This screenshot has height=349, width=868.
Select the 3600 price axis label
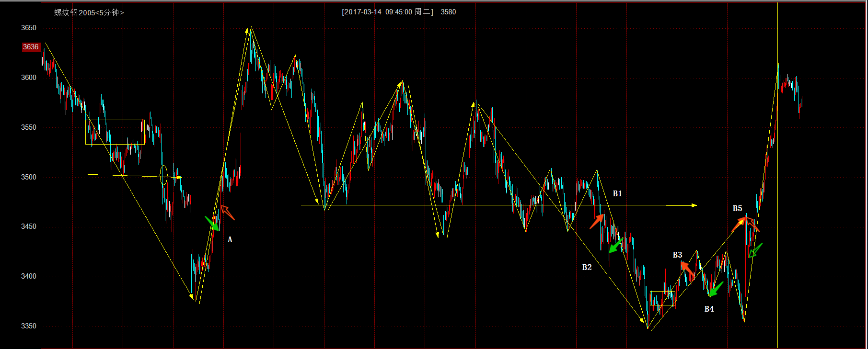point(29,78)
